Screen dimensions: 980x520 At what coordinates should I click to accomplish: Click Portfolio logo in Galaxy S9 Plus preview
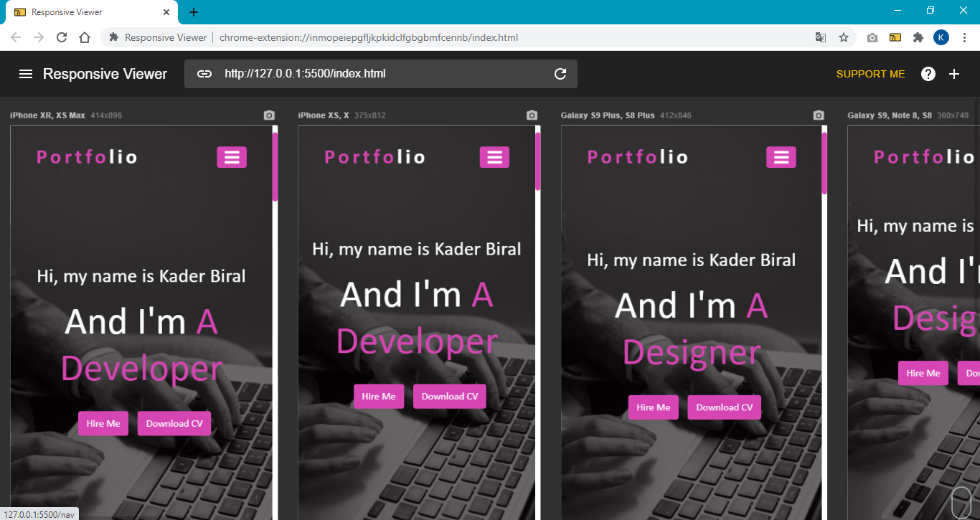[x=638, y=157]
